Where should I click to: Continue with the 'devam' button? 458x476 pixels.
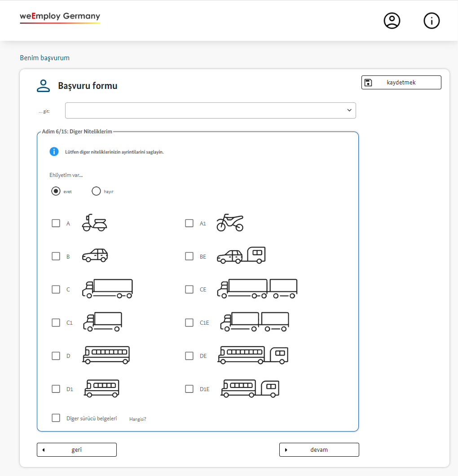[x=319, y=450]
